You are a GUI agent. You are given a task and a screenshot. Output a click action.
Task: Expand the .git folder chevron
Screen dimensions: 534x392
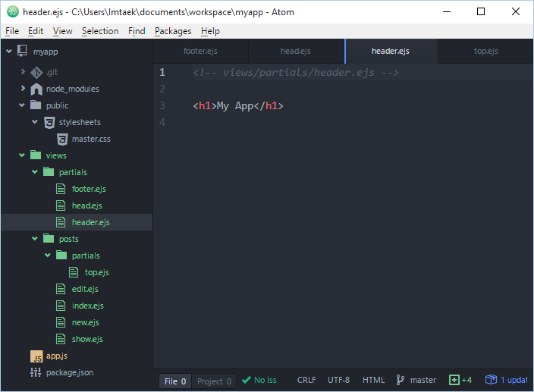[23, 71]
